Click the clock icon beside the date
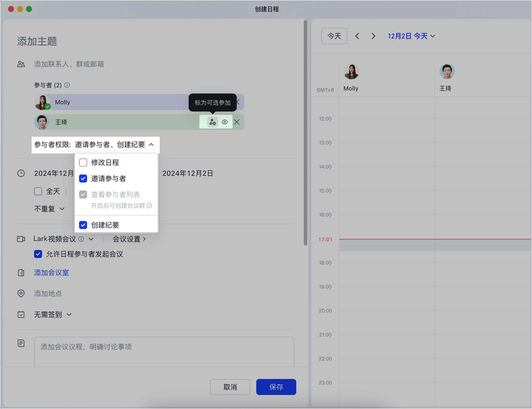 click(x=21, y=173)
